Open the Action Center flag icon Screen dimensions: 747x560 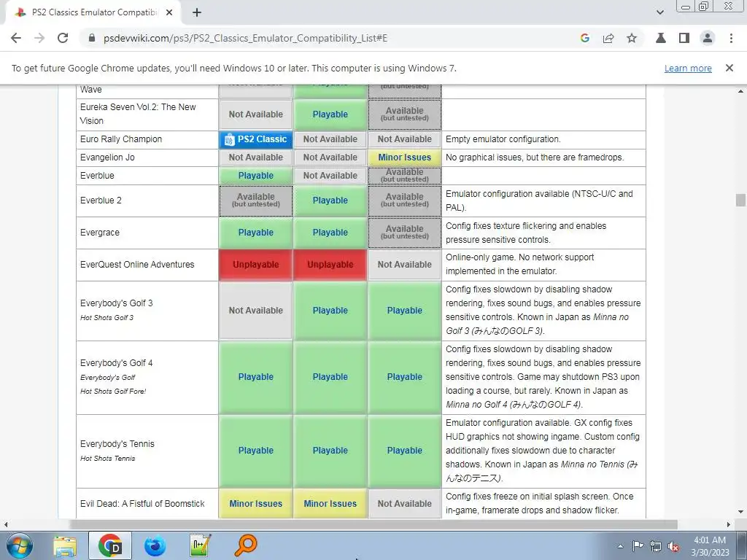pos(638,546)
